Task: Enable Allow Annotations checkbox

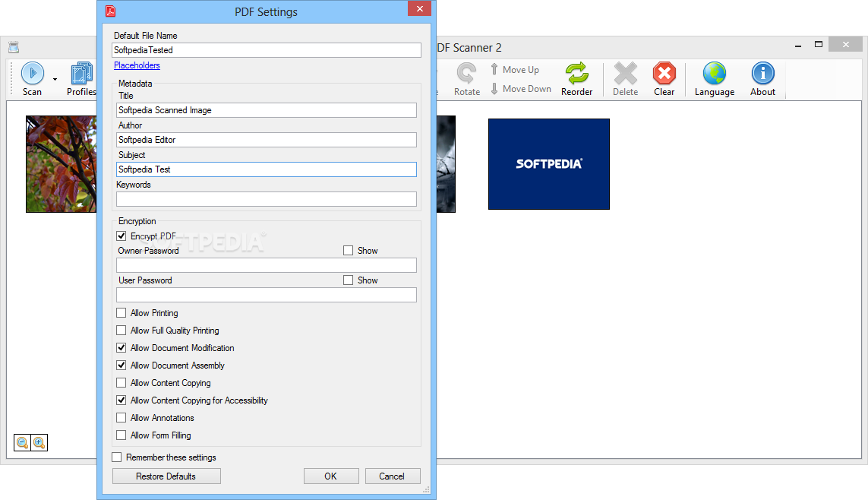Action: pos(122,417)
